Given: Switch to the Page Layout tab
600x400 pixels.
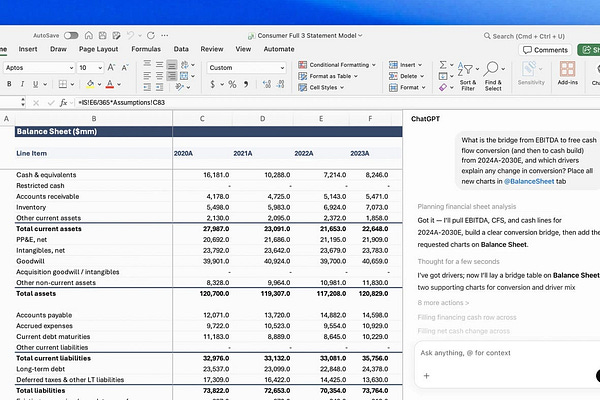Looking at the screenshot, I should pyautogui.click(x=99, y=48).
